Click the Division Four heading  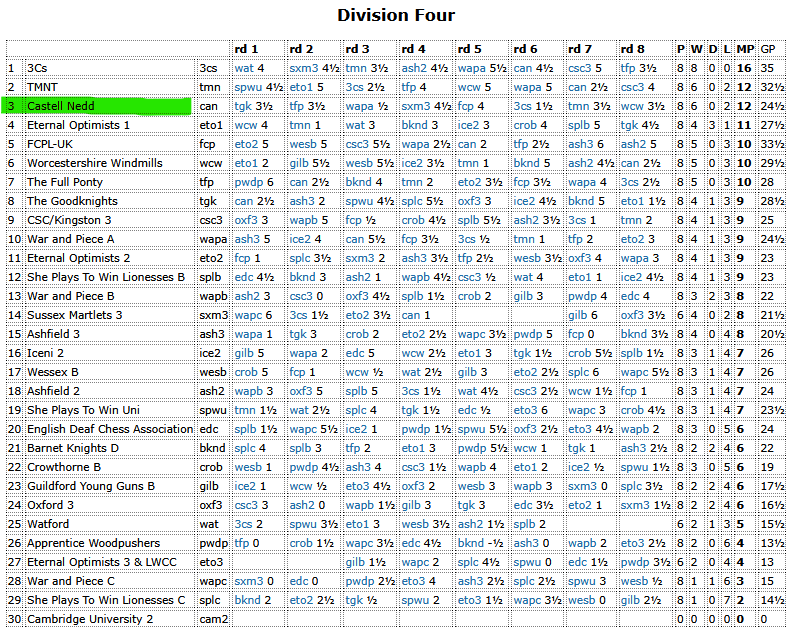point(395,15)
